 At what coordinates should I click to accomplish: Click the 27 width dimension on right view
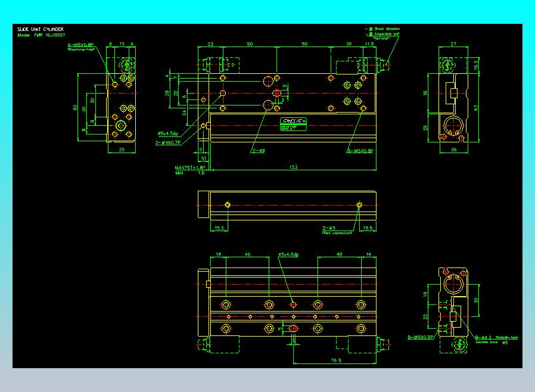(453, 44)
